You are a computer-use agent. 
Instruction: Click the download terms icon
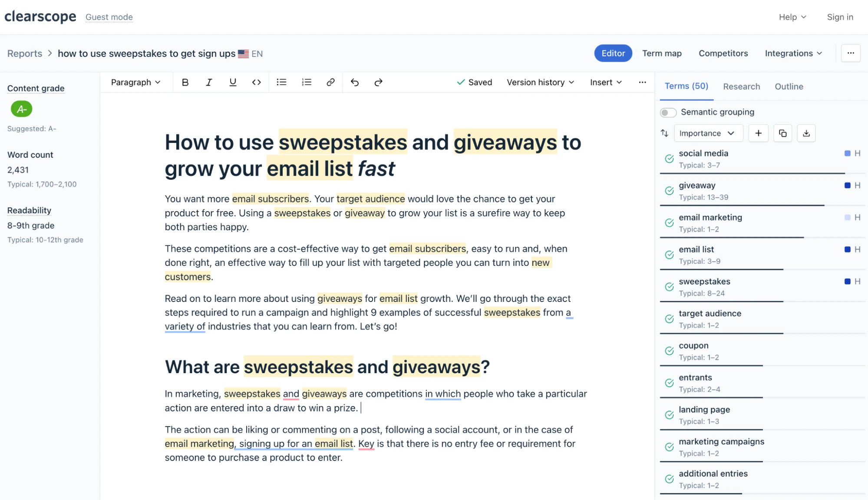coord(807,132)
